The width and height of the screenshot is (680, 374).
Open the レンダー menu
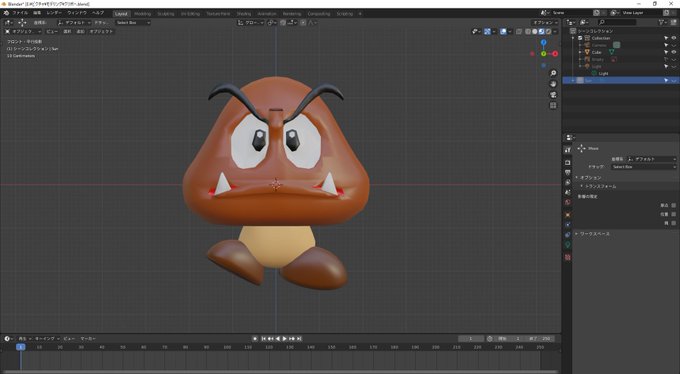click(x=54, y=13)
